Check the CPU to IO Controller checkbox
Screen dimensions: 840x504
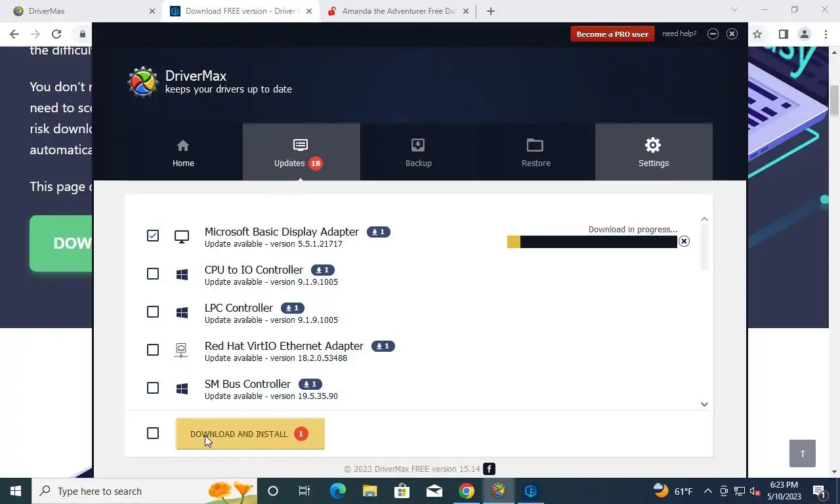pos(153,274)
